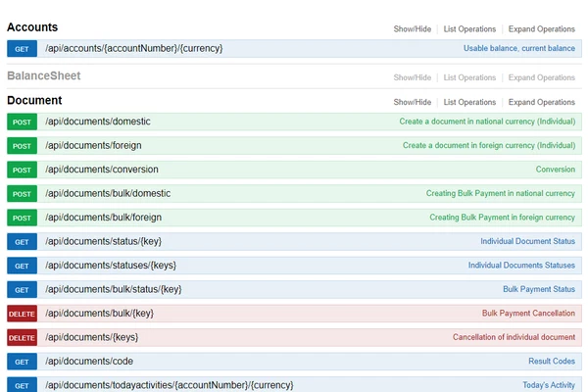Click 'Creating Bulk Payment in foreign currency' description
This screenshot has height=392, width=588.
[x=502, y=218]
